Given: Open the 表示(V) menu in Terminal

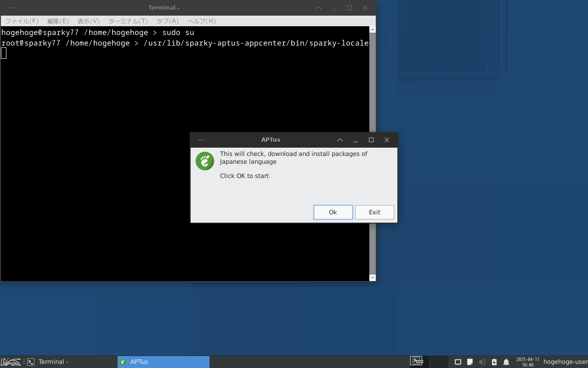Looking at the screenshot, I should click(x=88, y=21).
